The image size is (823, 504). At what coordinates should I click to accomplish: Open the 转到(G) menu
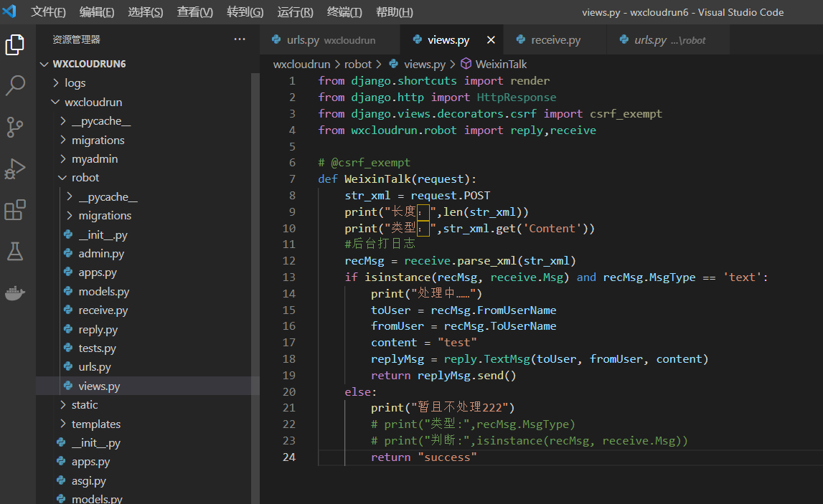tap(245, 12)
